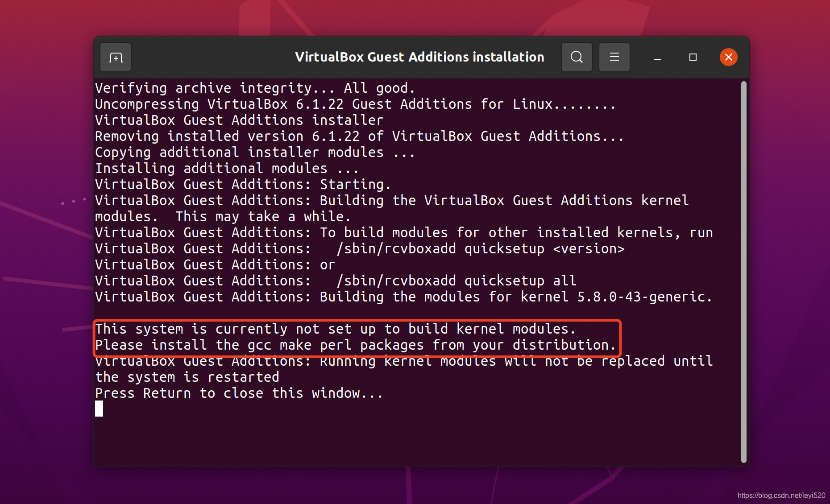830x504 pixels.
Task: Click the line 'VirtualBox Guest Additions: Starting.'
Action: tap(243, 184)
